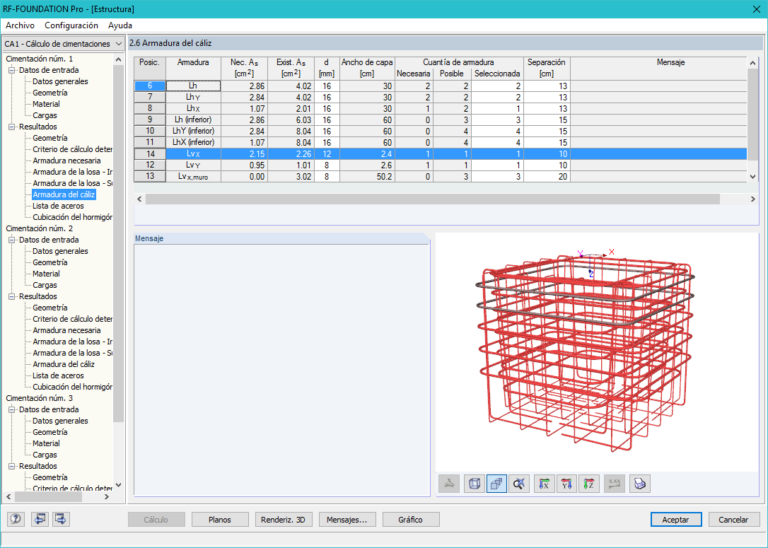Click the zoom show-all magnifier icon

(x=519, y=484)
